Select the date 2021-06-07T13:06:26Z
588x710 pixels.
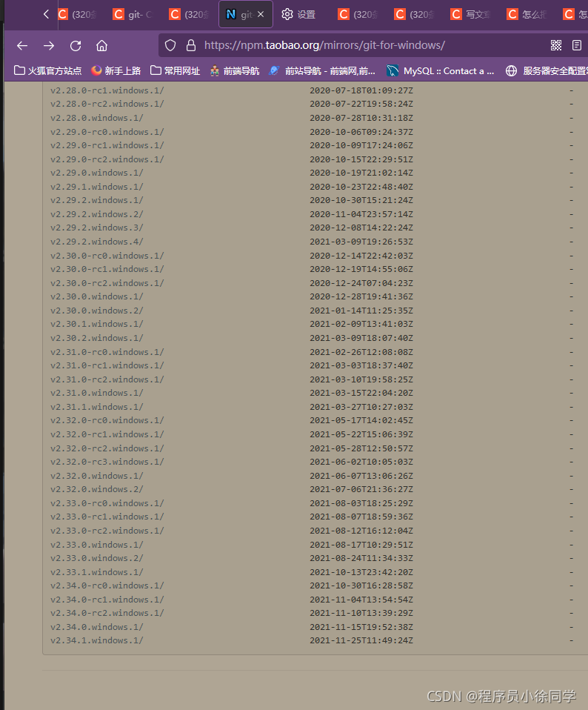pyautogui.click(x=361, y=476)
